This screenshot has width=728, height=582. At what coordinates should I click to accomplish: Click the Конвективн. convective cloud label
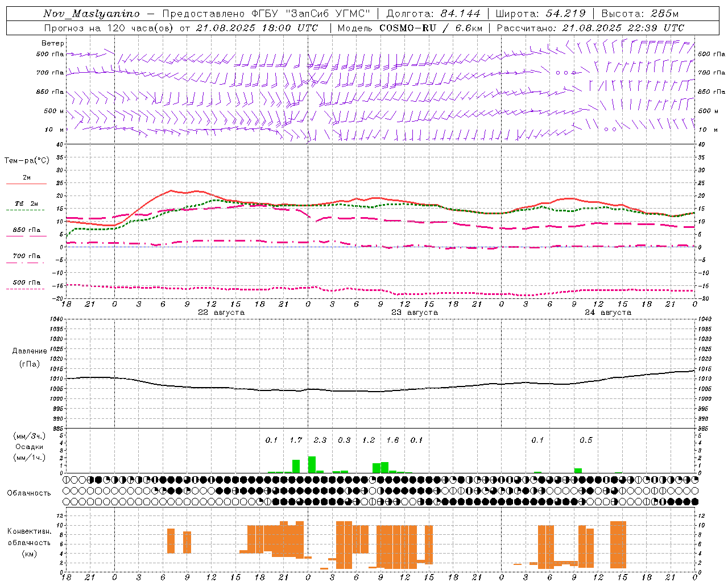click(30, 531)
